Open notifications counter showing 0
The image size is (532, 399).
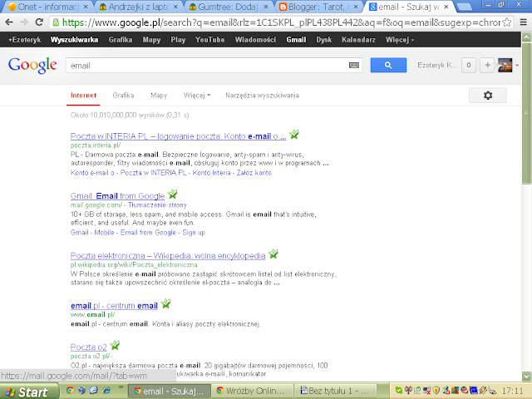(469, 65)
